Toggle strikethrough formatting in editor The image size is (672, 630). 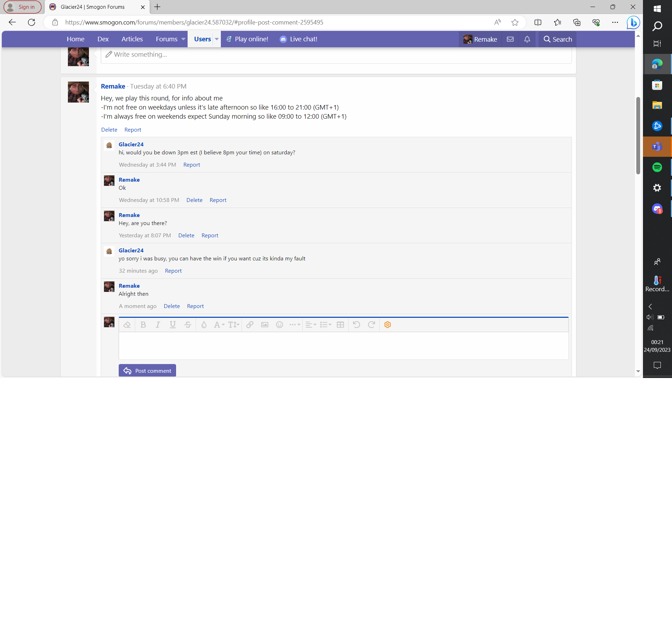188,325
